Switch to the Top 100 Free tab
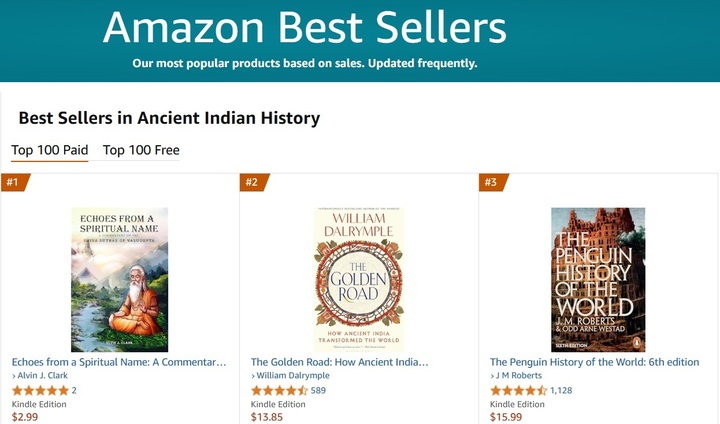 click(141, 150)
